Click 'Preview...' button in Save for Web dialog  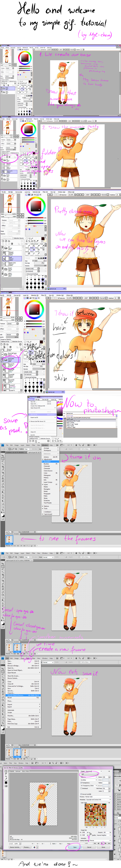coord(27,848)
